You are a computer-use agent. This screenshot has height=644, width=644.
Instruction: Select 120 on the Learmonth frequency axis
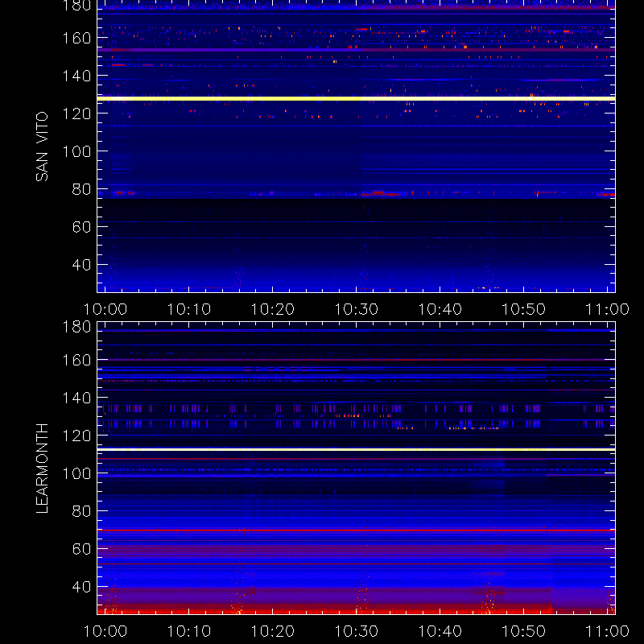pos(76,436)
